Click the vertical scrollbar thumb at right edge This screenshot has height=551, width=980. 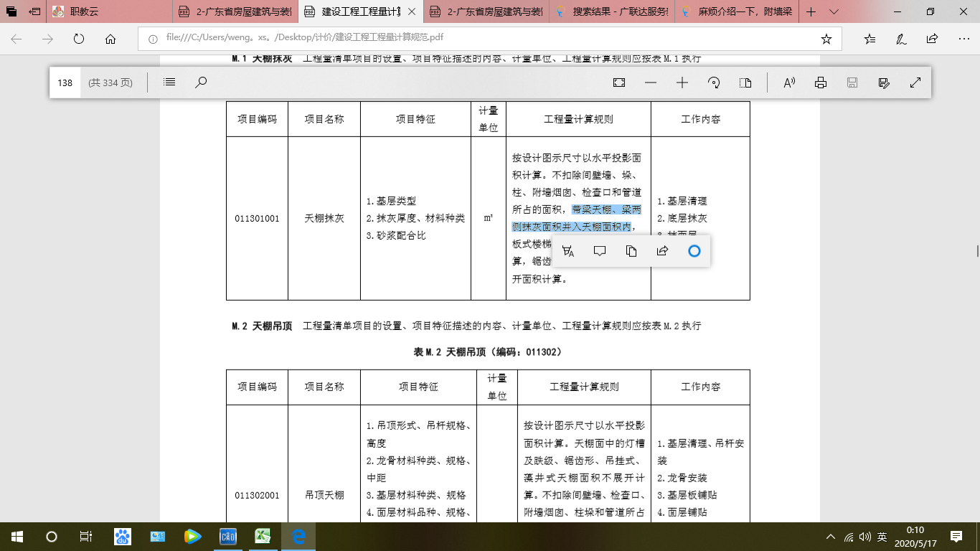[976, 250]
